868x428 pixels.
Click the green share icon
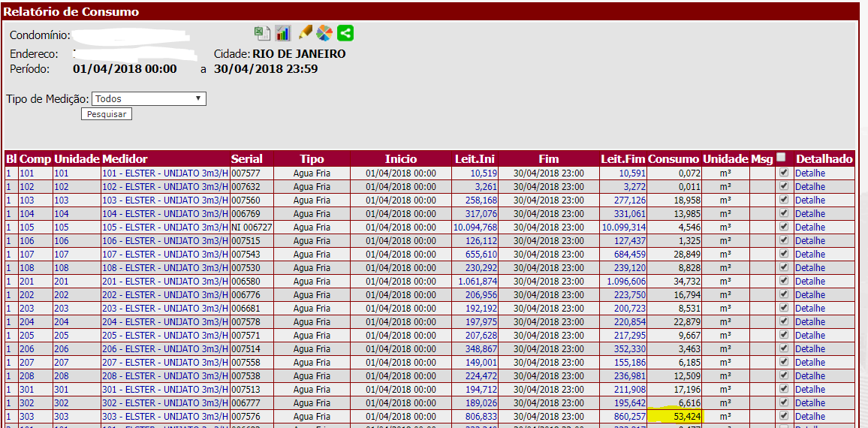(345, 33)
